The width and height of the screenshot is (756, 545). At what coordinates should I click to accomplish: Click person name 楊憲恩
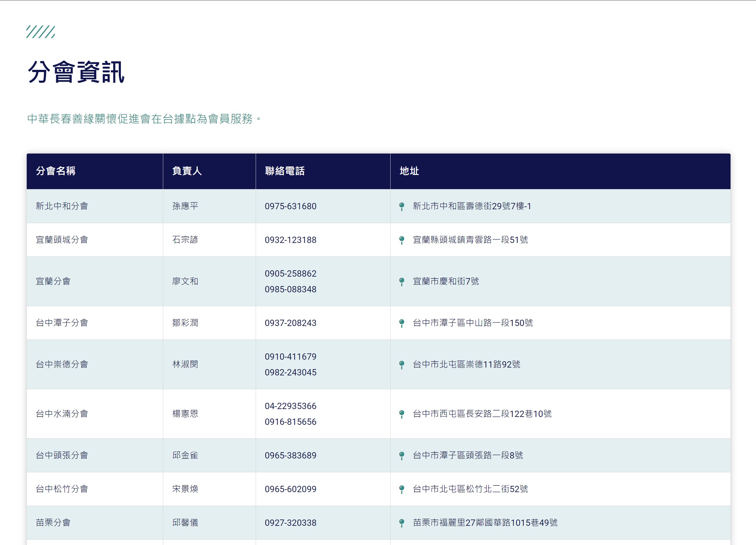click(185, 413)
